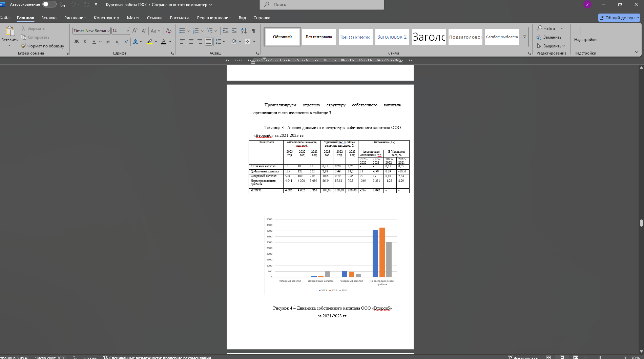This screenshot has height=359, width=644.
Task: Open the References (Ссылки) tab
Action: [x=154, y=18]
